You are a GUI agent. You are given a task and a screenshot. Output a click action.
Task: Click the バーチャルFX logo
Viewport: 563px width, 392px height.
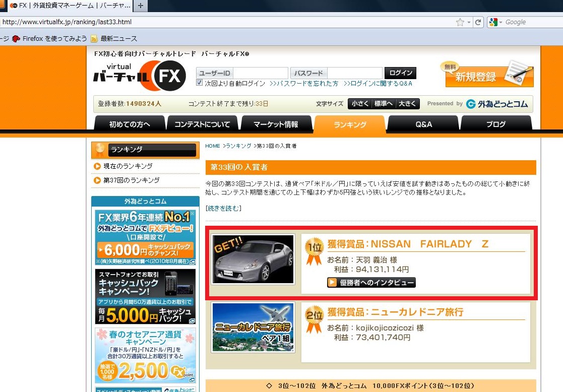coord(139,76)
